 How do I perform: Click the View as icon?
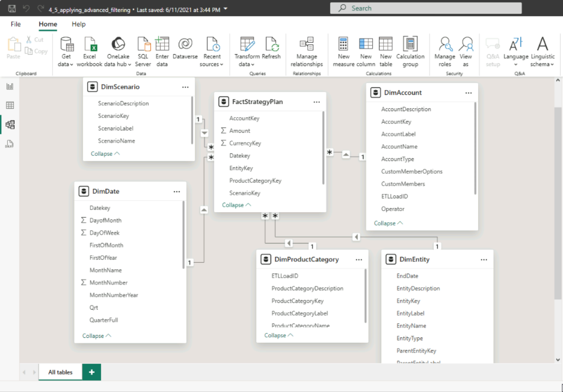click(466, 51)
